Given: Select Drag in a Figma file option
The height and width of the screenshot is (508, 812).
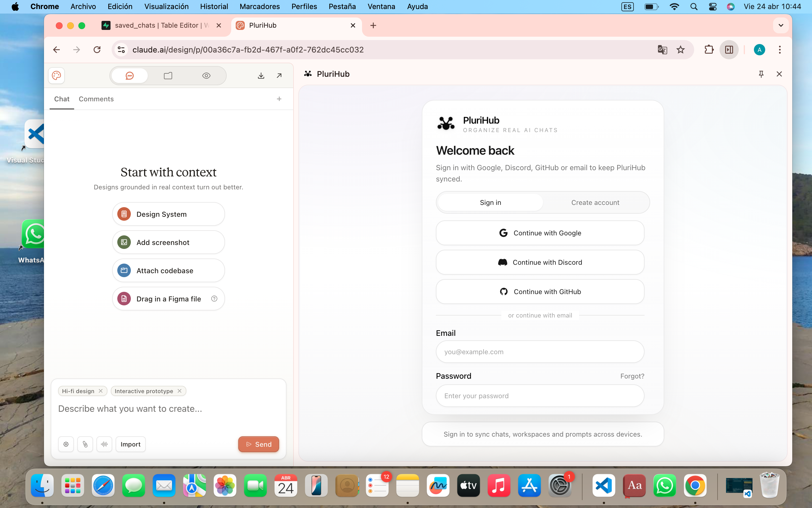Looking at the screenshot, I should coord(168,299).
